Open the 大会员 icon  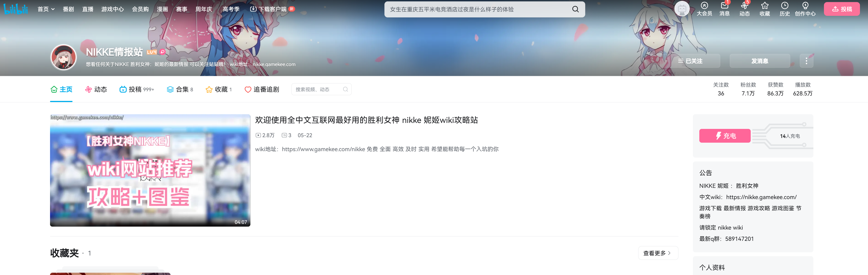click(x=704, y=5)
